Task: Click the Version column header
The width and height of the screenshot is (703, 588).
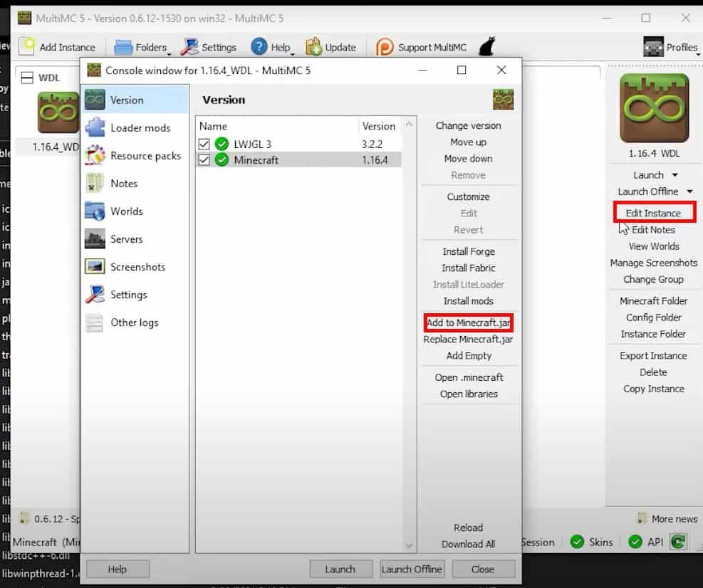Action: click(380, 127)
